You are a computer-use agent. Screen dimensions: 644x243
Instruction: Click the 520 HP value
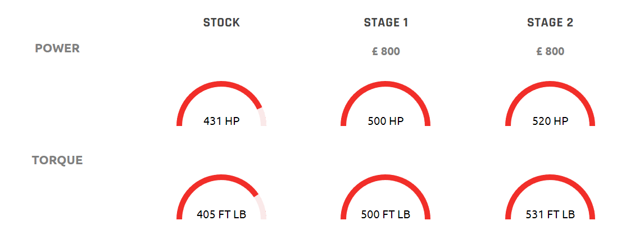550,121
